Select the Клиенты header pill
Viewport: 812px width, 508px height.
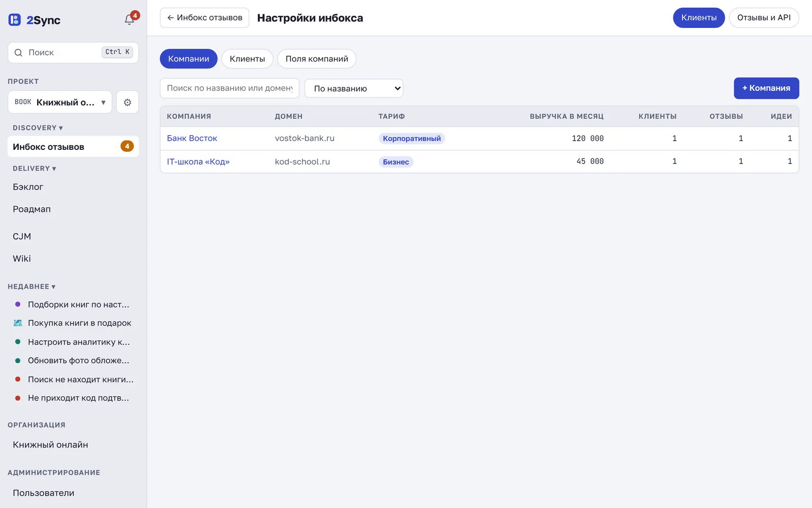point(699,18)
